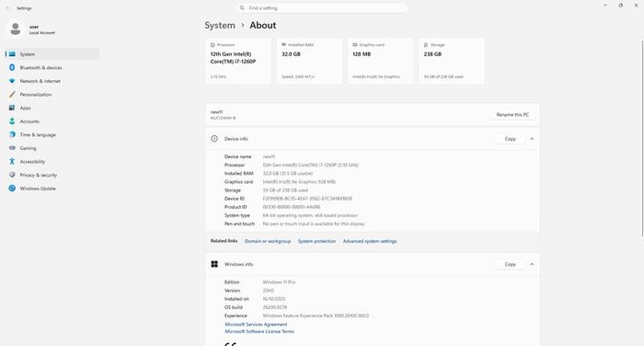Click the Pen and touch value text
644x346 pixels.
314,224
